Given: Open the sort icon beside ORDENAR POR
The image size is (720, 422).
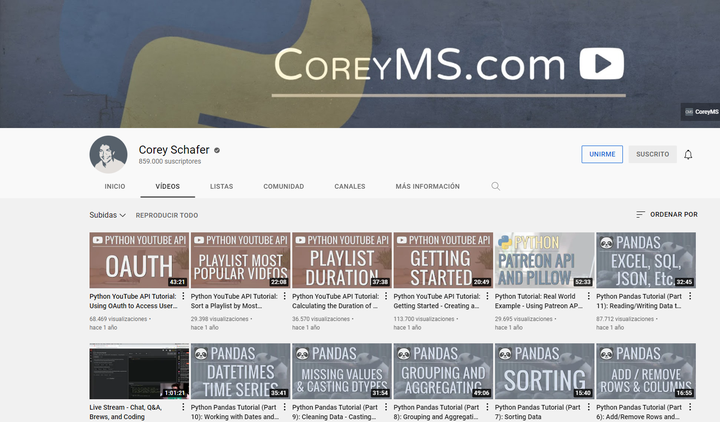Looking at the screenshot, I should [x=640, y=214].
